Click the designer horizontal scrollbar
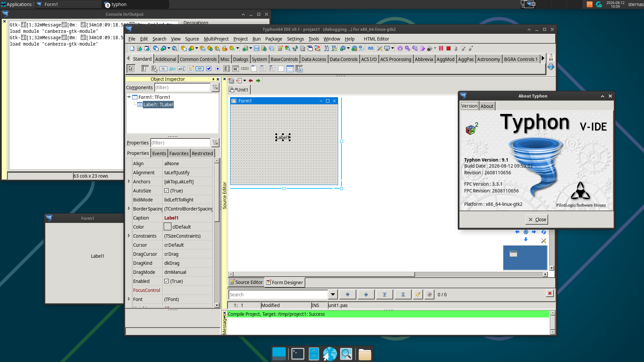644x362 pixels. (x=388, y=275)
